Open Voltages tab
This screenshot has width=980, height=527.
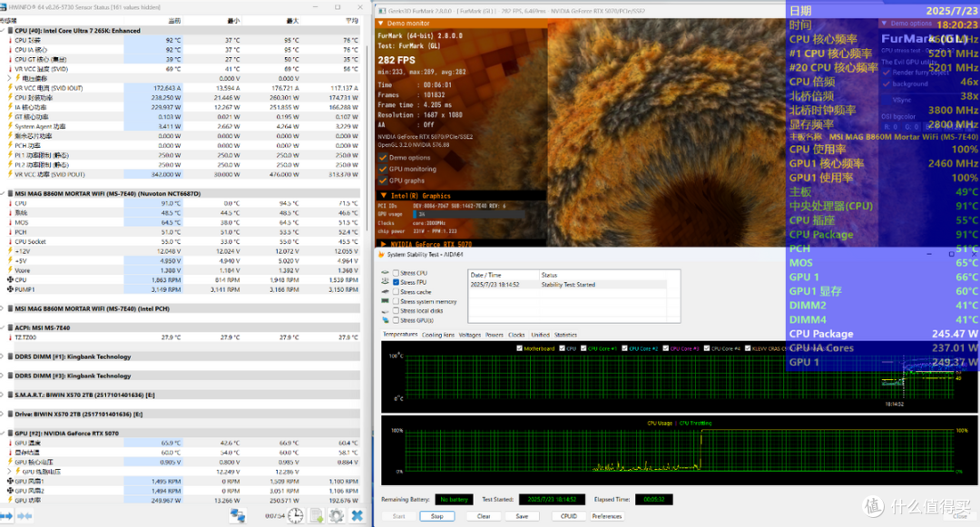tap(470, 335)
